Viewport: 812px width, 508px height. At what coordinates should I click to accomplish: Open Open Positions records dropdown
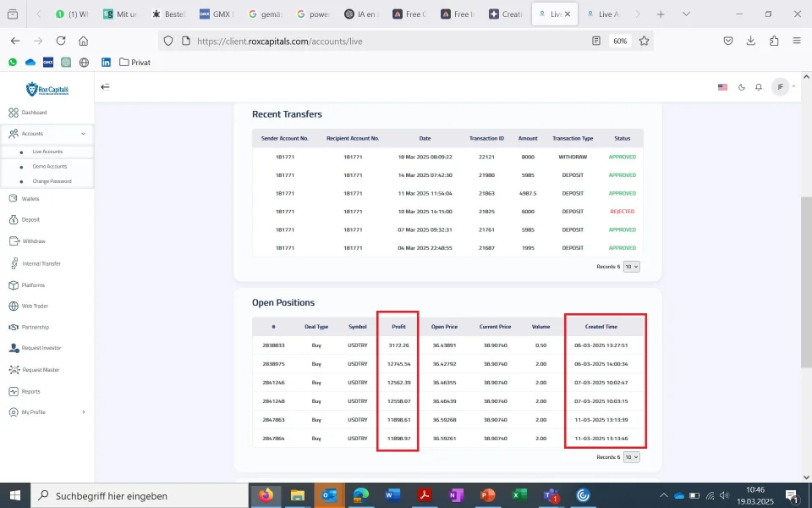click(x=631, y=457)
